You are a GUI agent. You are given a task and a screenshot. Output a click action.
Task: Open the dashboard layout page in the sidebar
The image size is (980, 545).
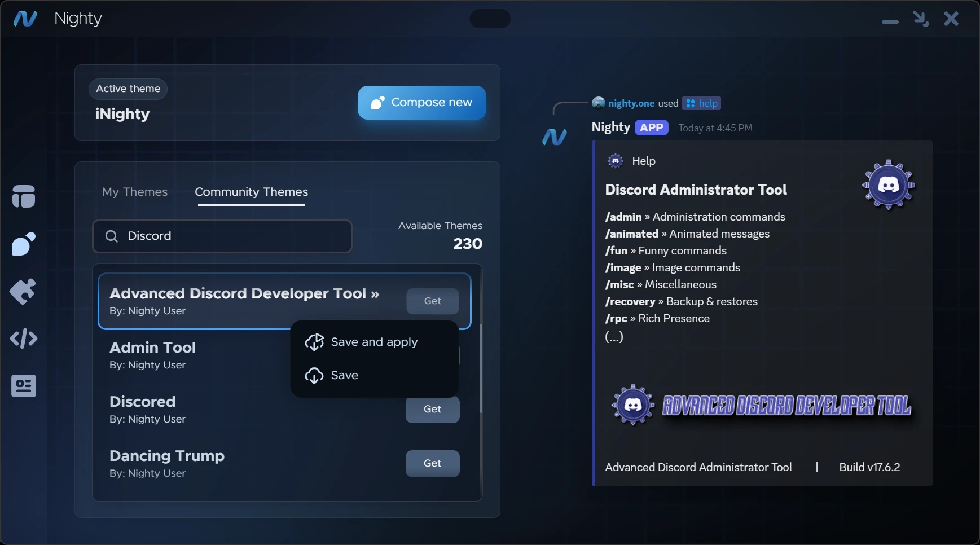click(x=24, y=196)
